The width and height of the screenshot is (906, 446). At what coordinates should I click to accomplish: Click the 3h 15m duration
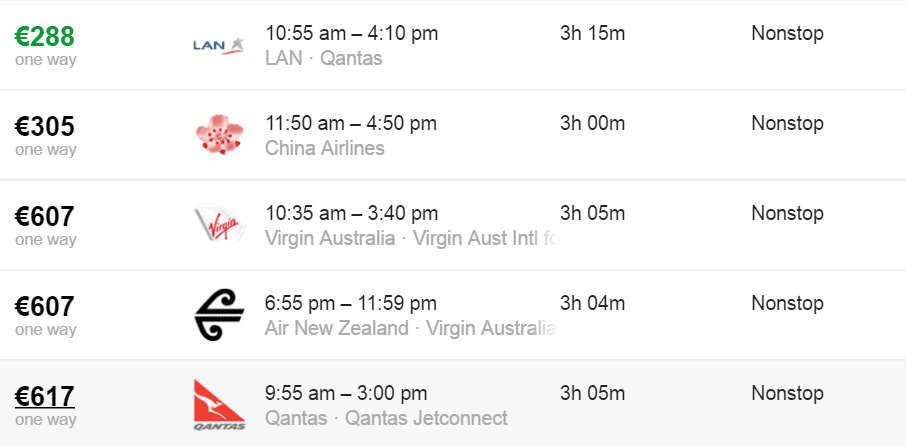(592, 34)
